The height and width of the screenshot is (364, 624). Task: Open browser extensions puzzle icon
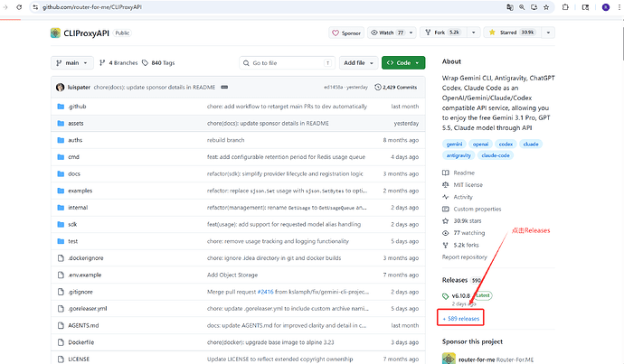click(565, 7)
